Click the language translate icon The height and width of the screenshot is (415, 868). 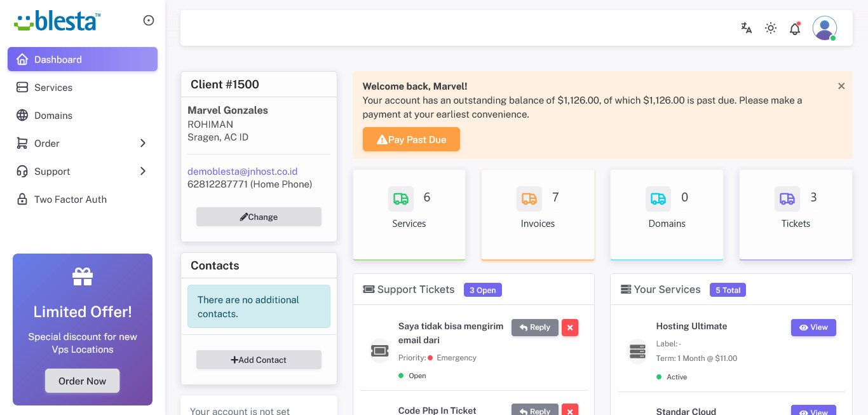tap(747, 28)
